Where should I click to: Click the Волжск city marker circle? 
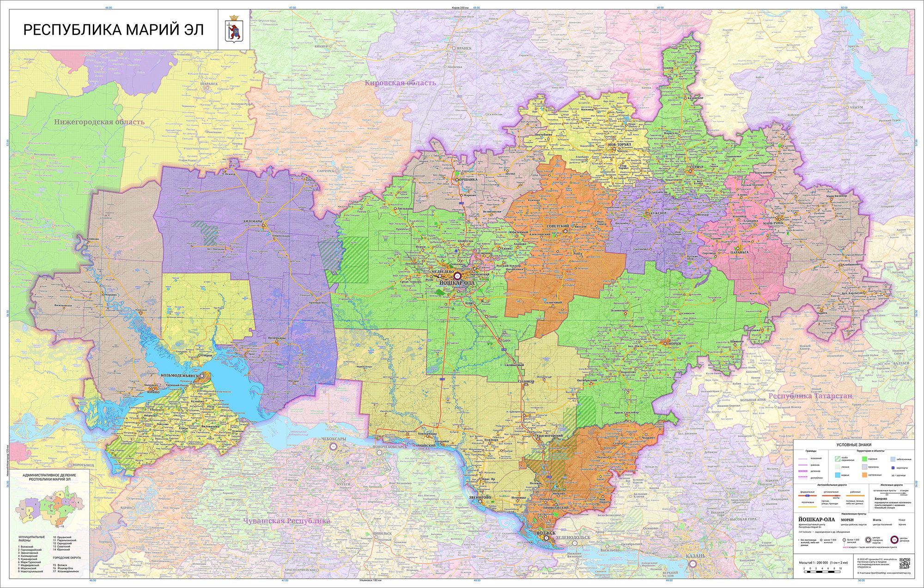click(x=546, y=538)
